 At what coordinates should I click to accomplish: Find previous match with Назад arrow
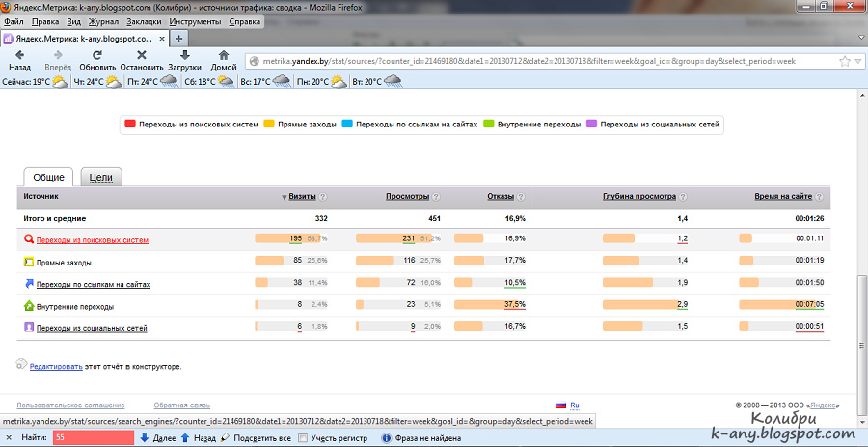(x=198, y=438)
